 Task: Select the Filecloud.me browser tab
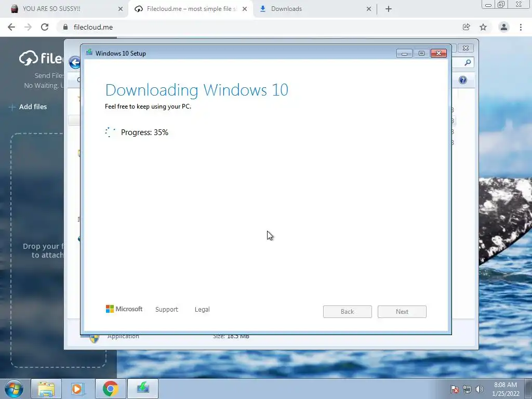(190, 9)
